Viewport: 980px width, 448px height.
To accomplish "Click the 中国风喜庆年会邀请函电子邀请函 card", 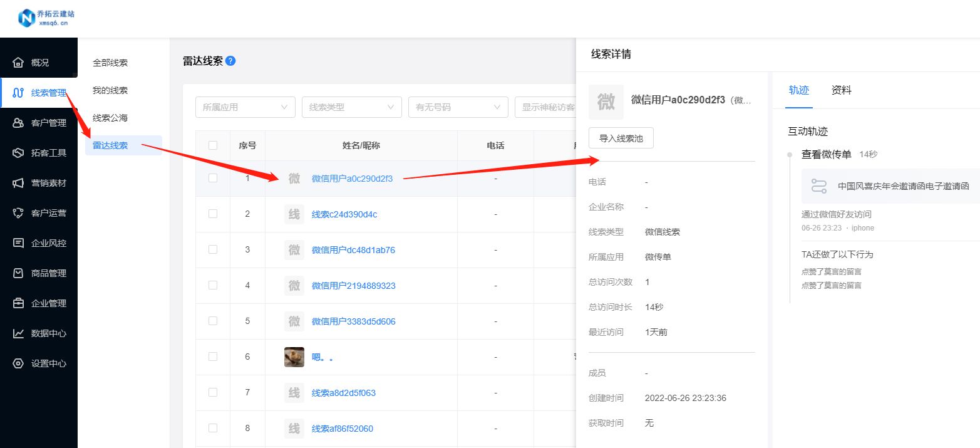I will [890, 186].
